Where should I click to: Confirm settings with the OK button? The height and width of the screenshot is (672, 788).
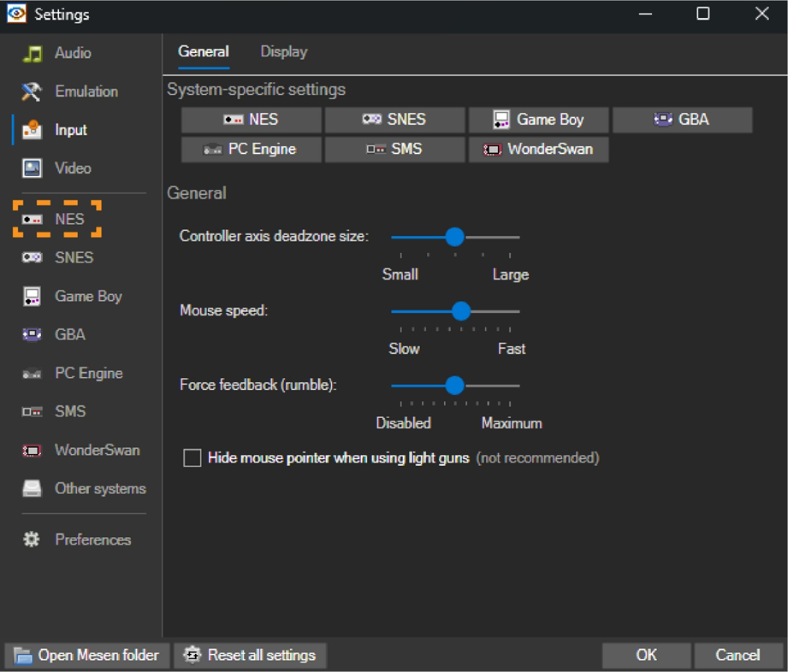click(x=646, y=656)
